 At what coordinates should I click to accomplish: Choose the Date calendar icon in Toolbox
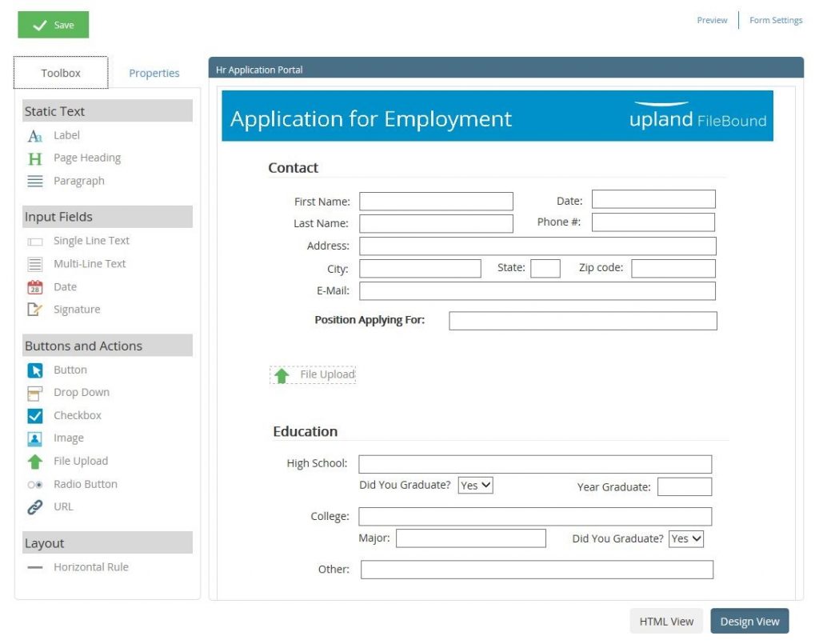[34, 286]
